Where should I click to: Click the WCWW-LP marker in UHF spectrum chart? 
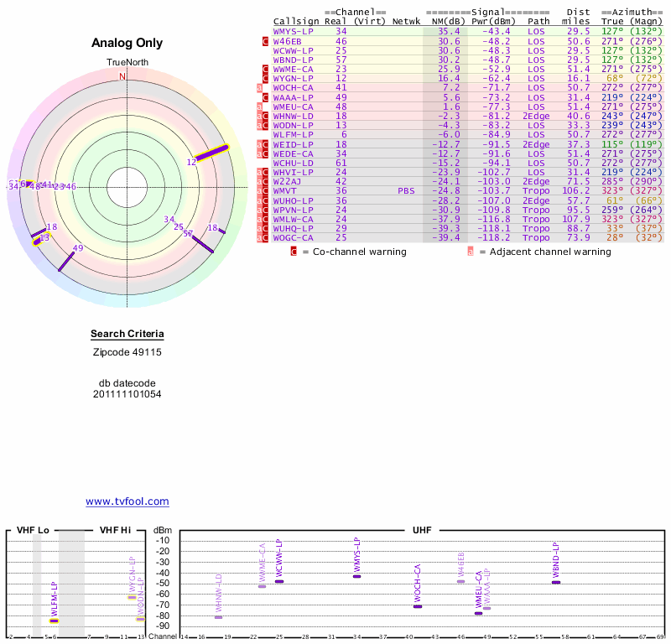(279, 581)
